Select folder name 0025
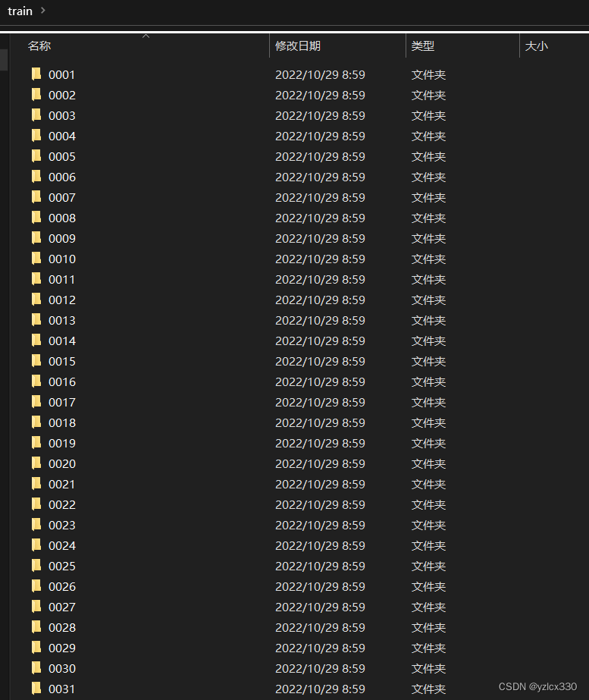 pyautogui.click(x=62, y=566)
